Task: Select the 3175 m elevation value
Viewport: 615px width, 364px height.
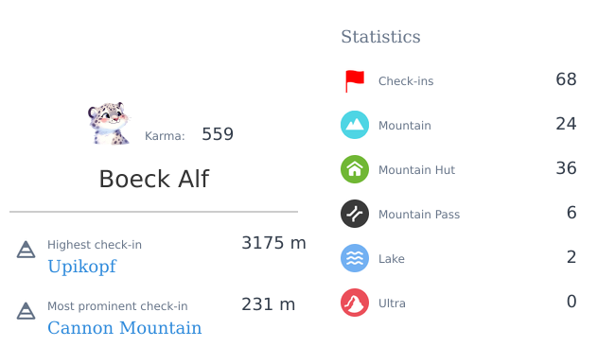Action: pos(273,243)
